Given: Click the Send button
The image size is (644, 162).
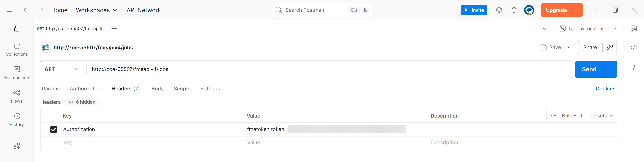Looking at the screenshot, I should point(589,69).
